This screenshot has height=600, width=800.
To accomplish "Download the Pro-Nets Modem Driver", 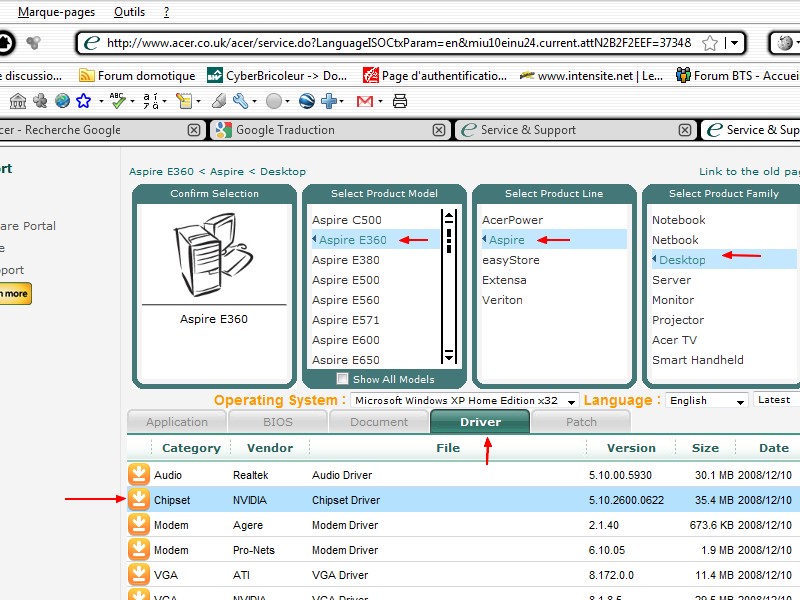I will (139, 549).
